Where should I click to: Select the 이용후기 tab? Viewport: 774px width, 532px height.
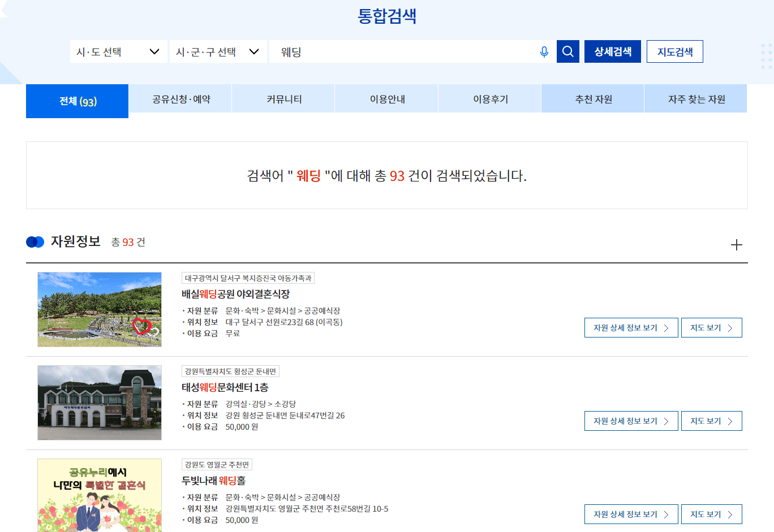[x=489, y=98]
